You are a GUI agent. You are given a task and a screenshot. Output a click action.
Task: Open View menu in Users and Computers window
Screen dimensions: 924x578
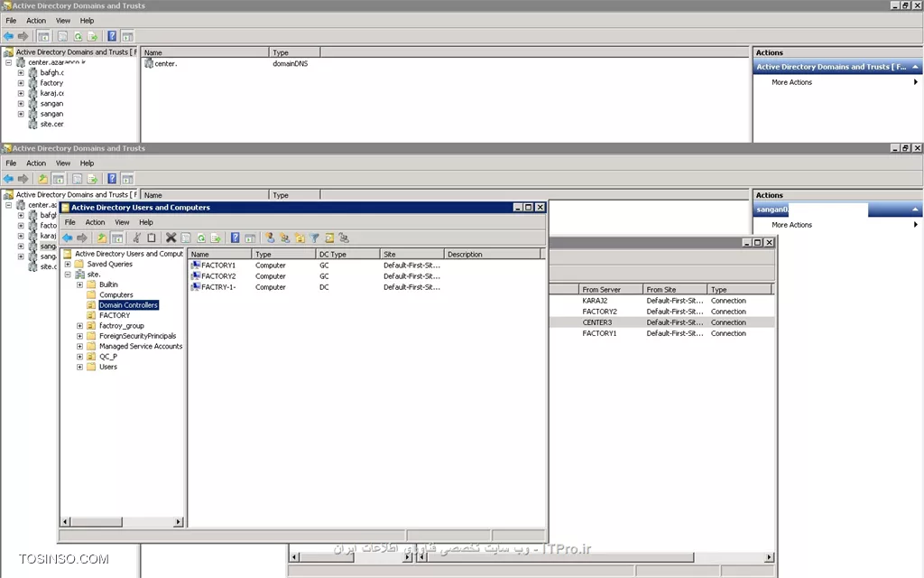(122, 222)
